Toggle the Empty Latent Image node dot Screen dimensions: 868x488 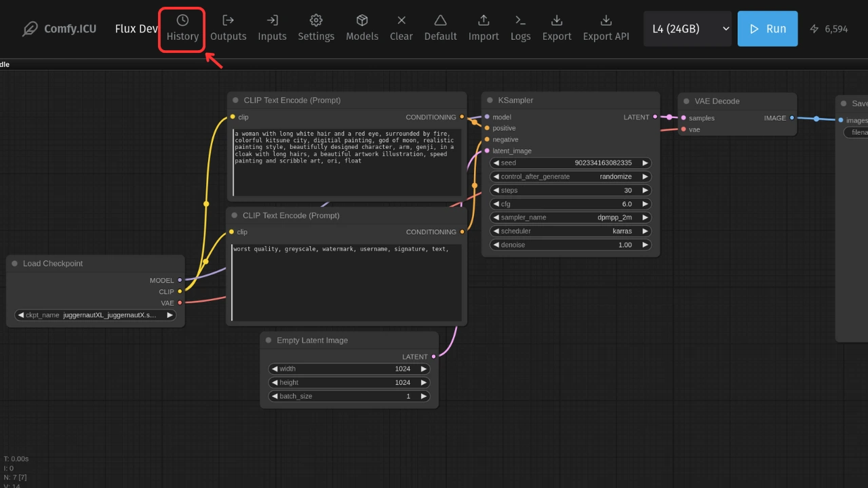pos(269,340)
